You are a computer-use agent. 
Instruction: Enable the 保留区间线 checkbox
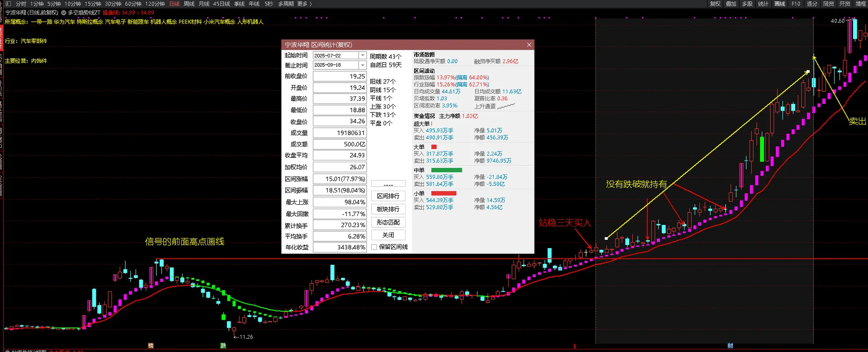(374, 247)
